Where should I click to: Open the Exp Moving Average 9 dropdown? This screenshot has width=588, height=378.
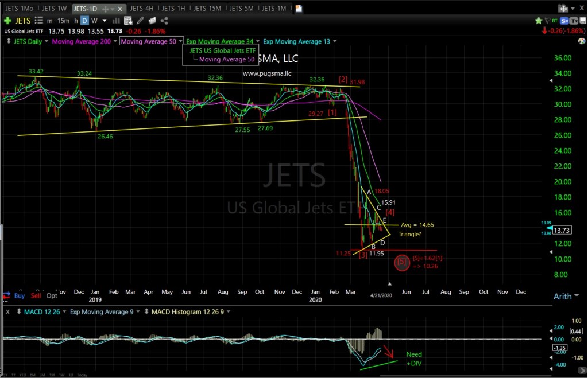pos(138,311)
